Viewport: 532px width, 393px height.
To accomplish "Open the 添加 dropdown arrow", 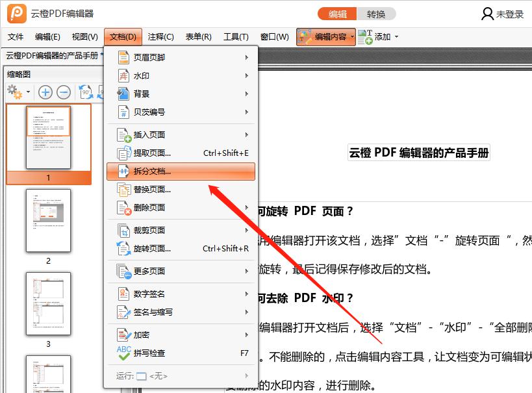I will pos(397,36).
